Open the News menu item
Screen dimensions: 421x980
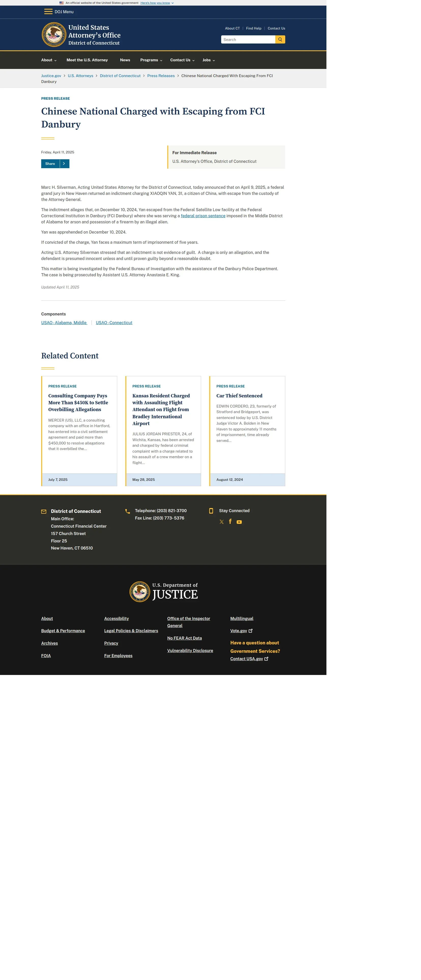(x=125, y=60)
